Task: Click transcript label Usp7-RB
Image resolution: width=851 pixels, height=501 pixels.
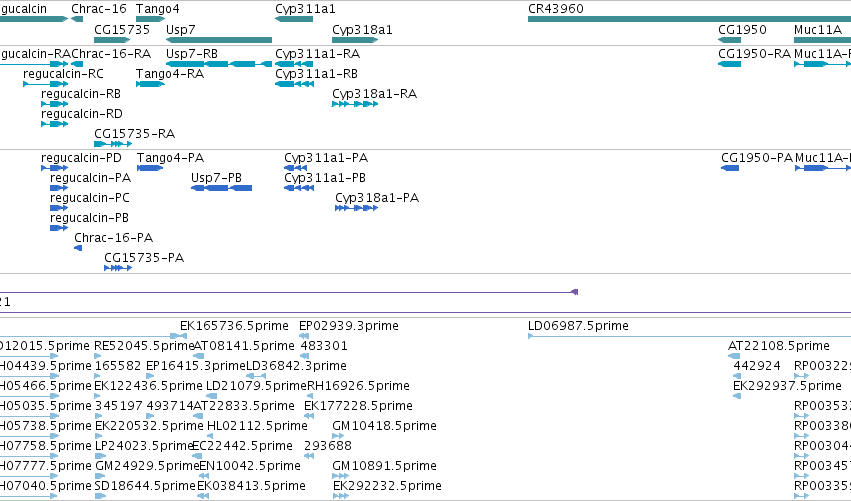Action: (x=192, y=53)
